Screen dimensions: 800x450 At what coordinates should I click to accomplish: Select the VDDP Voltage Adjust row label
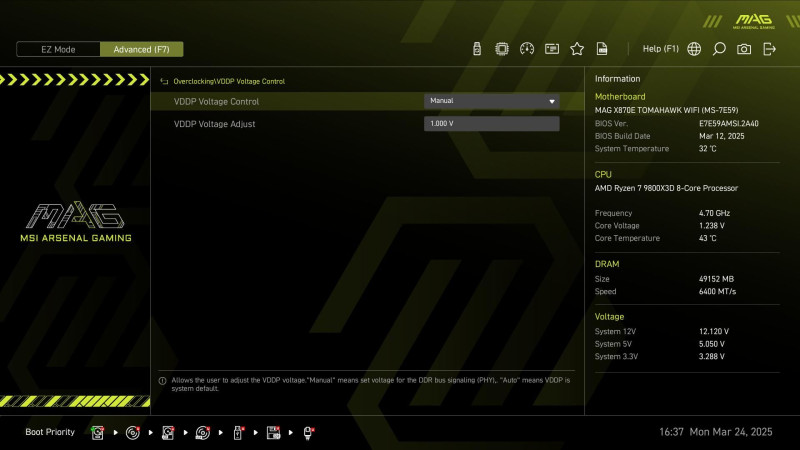[x=214, y=124]
